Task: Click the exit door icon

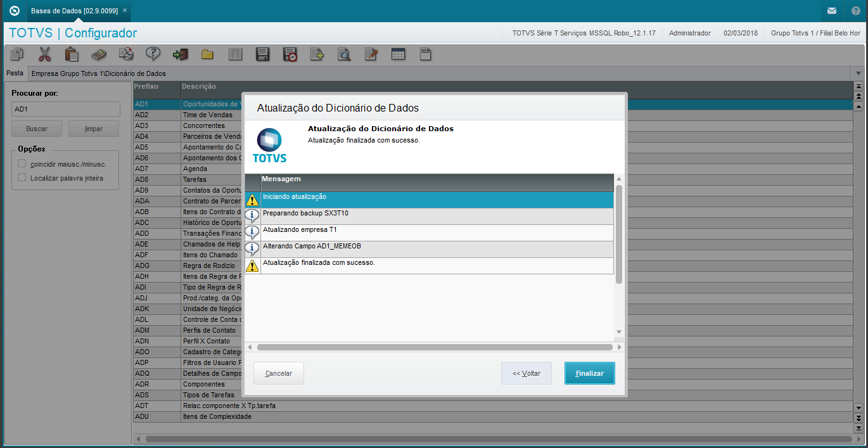Action: (180, 54)
